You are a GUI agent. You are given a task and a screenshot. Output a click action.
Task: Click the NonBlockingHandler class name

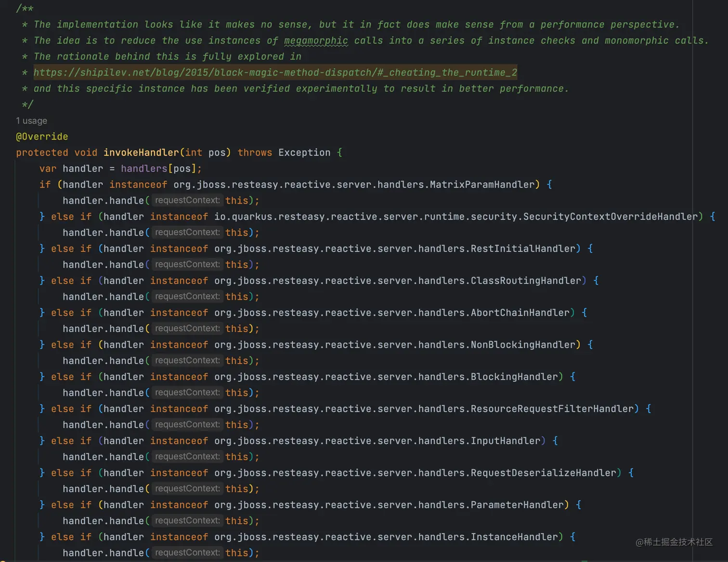(x=523, y=345)
